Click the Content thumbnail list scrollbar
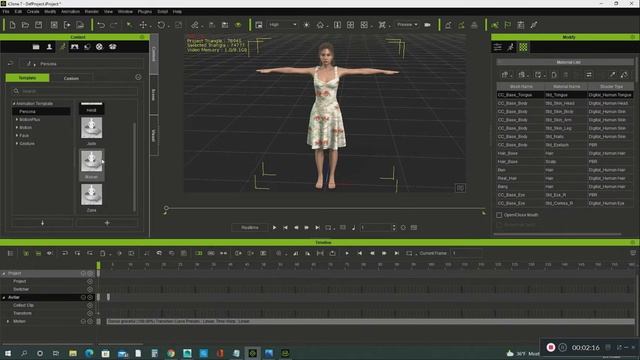 pos(134,167)
